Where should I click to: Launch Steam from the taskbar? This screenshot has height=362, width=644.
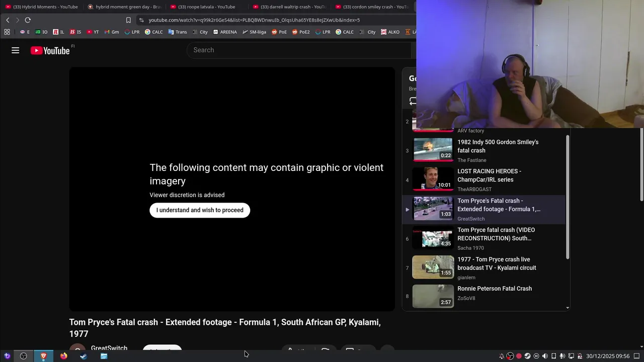click(84, 356)
